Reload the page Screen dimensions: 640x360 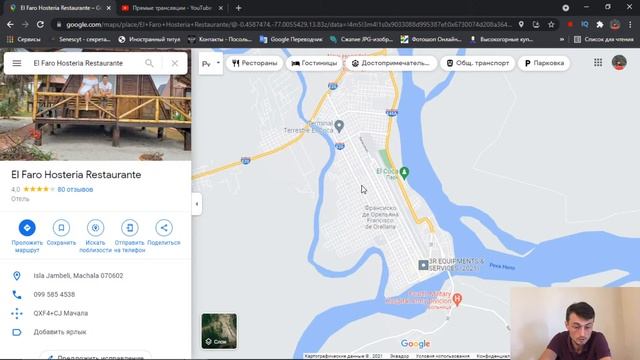40,24
